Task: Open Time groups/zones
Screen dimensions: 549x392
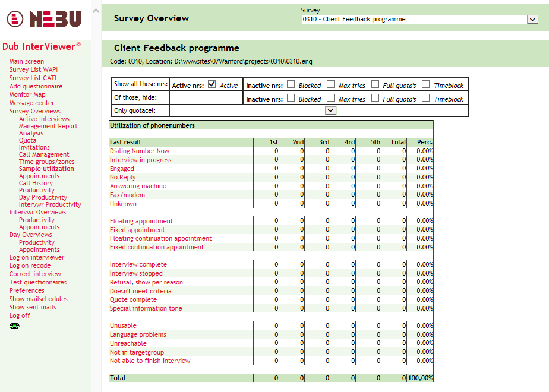Action: [47, 162]
